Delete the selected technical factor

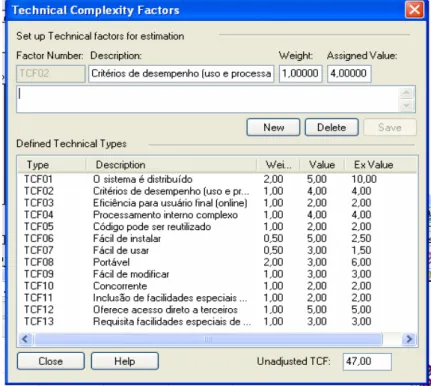click(x=332, y=127)
